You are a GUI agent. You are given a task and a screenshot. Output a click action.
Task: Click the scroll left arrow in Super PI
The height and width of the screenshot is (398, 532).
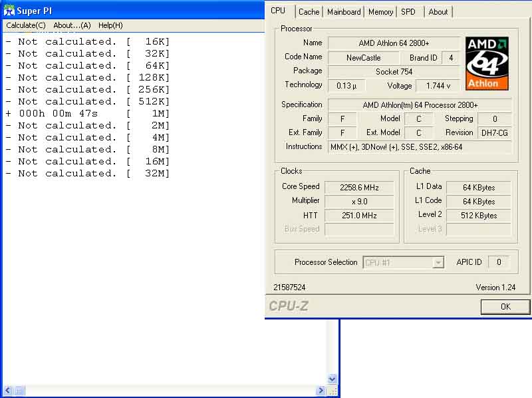[7, 391]
